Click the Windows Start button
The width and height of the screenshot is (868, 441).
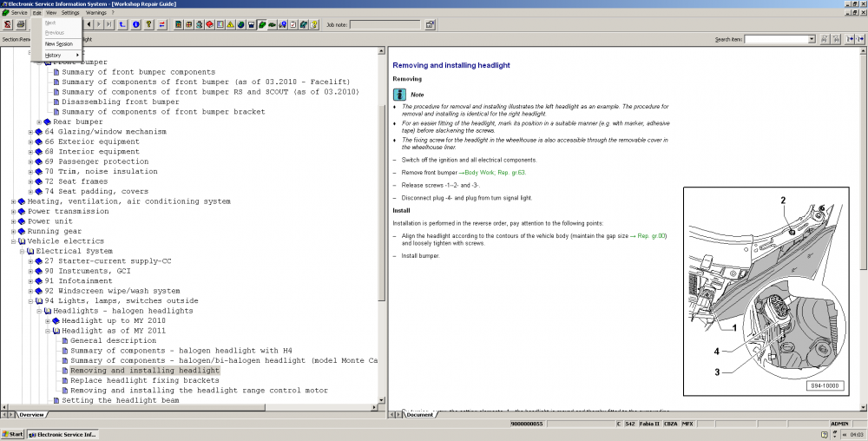coord(13,434)
